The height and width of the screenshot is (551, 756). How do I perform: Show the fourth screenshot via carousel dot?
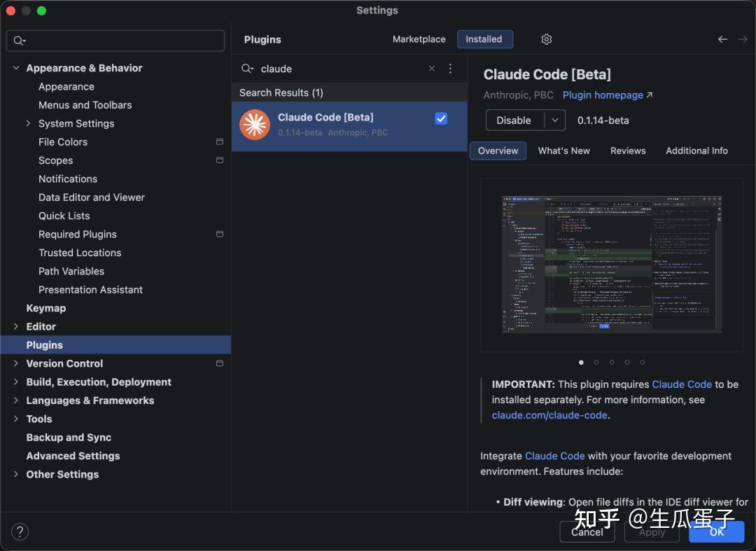click(x=626, y=362)
